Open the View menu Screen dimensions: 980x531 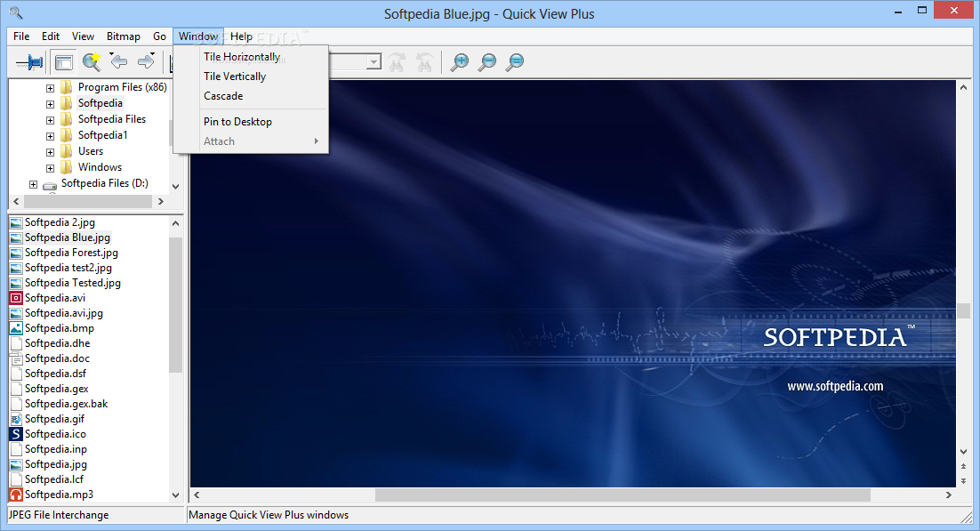coord(83,36)
